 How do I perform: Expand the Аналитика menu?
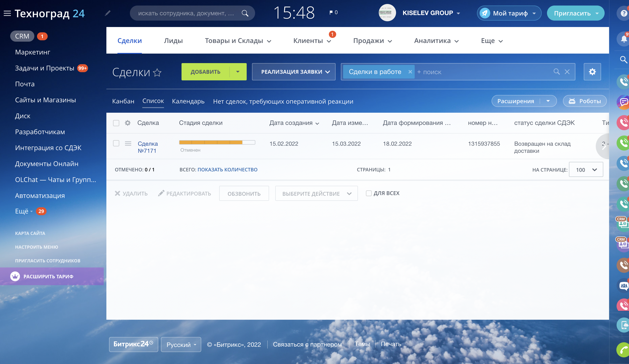tap(437, 41)
